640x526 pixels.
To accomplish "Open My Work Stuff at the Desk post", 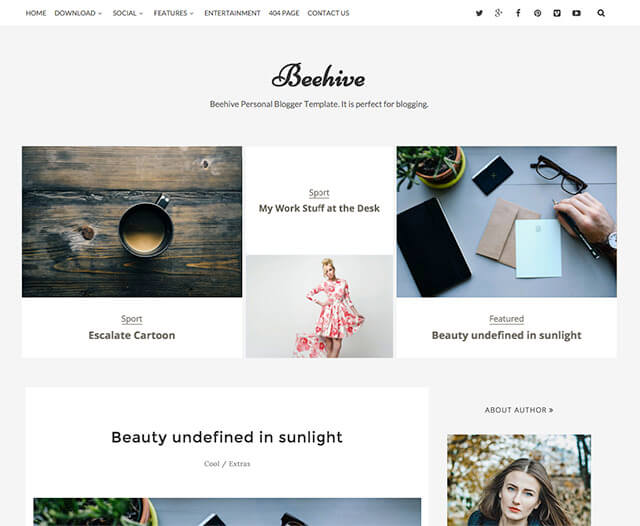I will tap(319, 208).
